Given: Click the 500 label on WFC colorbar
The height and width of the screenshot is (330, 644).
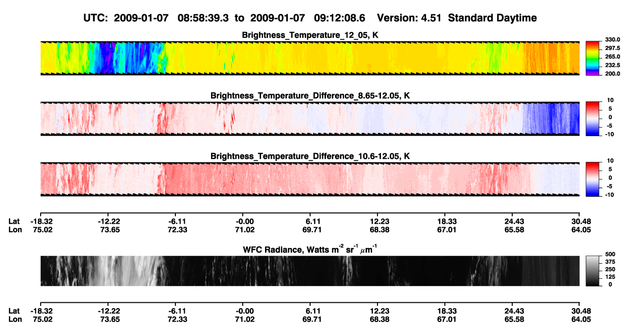Looking at the screenshot, I should click(x=609, y=254).
